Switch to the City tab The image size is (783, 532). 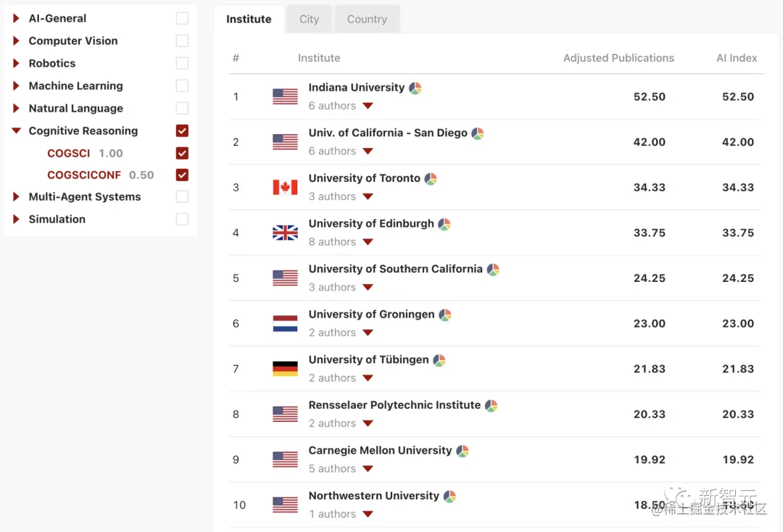click(x=309, y=19)
